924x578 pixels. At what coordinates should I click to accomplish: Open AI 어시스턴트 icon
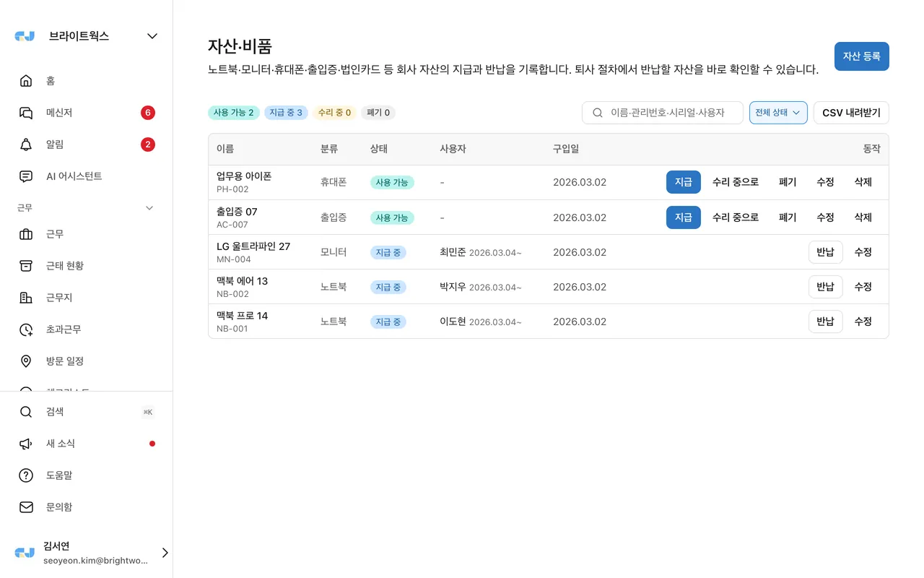26,176
